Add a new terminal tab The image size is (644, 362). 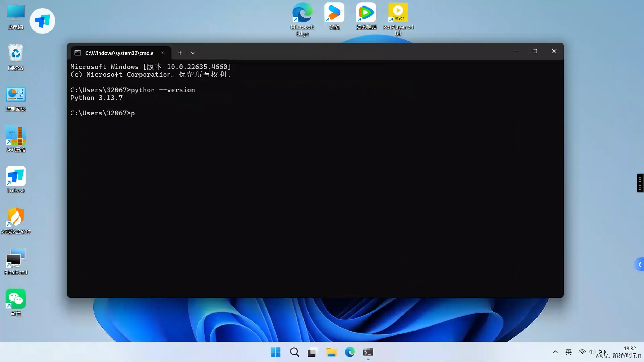pyautogui.click(x=180, y=53)
